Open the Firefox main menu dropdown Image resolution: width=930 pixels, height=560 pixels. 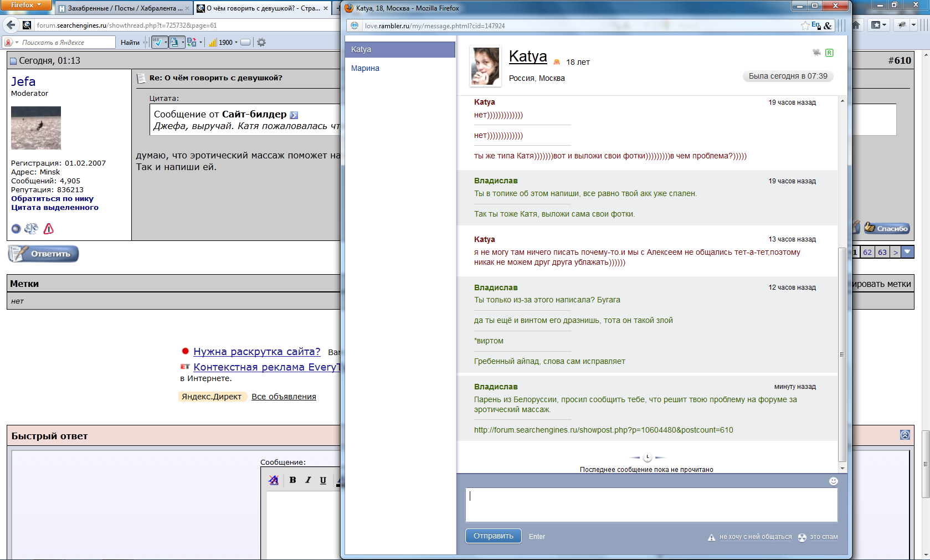(x=25, y=5)
